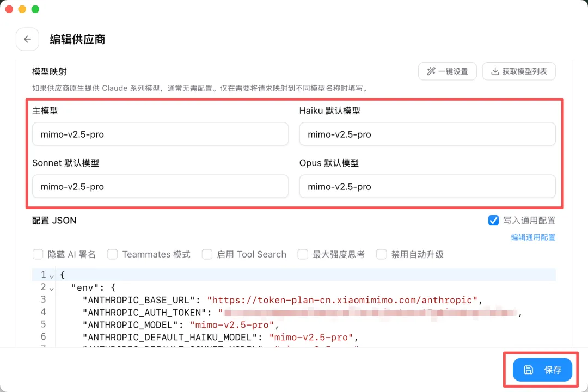Check the 最大强度思考 option

[303, 254]
